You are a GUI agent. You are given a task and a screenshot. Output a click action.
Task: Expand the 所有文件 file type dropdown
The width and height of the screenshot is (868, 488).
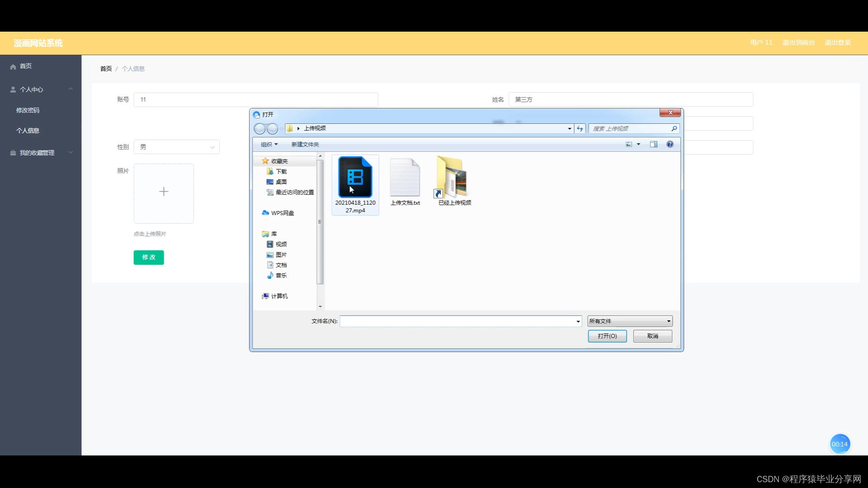click(629, 321)
